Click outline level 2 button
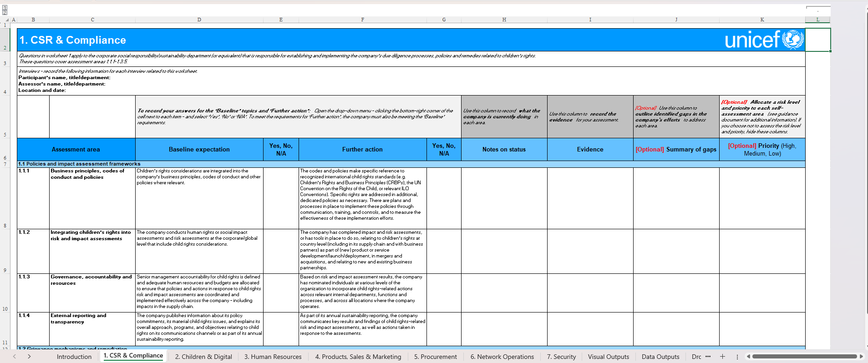Viewport: 868px width, 363px height. [x=5, y=12]
